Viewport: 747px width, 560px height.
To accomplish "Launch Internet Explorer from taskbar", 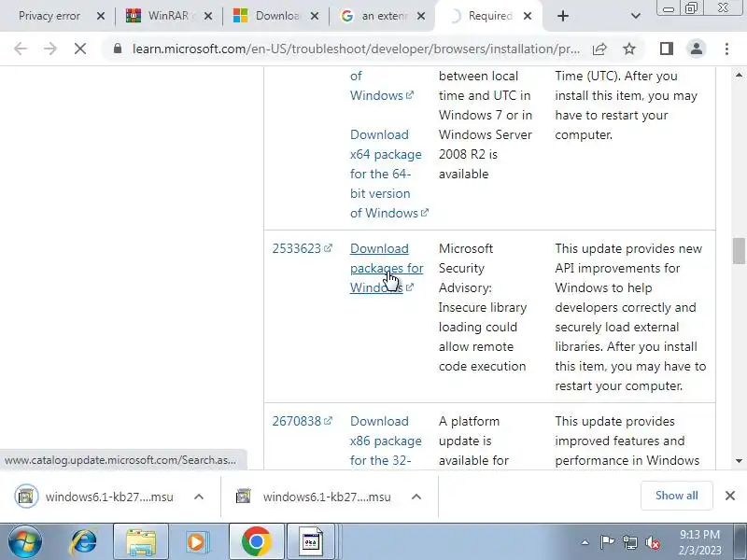I will click(x=84, y=541).
